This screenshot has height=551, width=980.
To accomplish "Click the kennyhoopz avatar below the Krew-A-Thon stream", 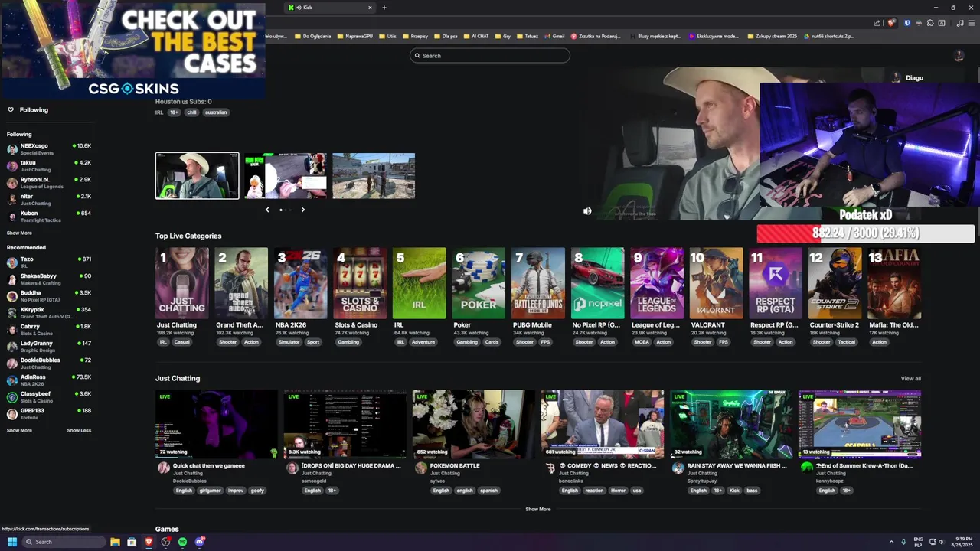I will pos(806,468).
